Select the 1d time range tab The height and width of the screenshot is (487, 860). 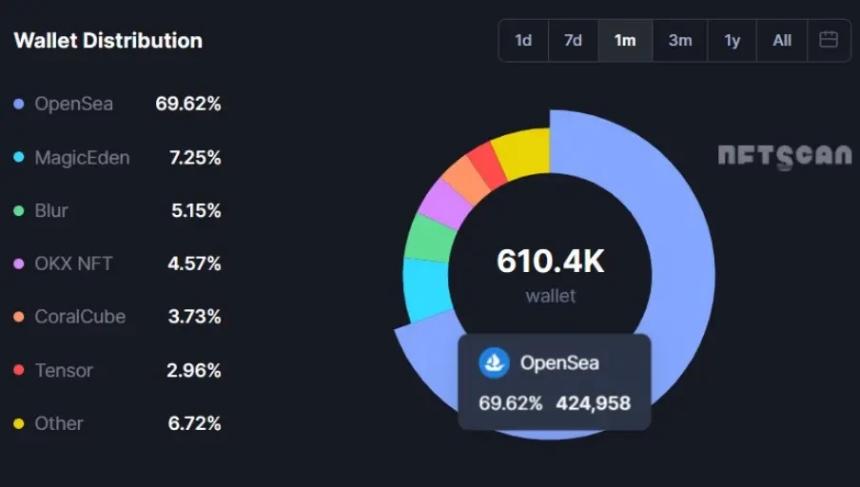(x=523, y=41)
